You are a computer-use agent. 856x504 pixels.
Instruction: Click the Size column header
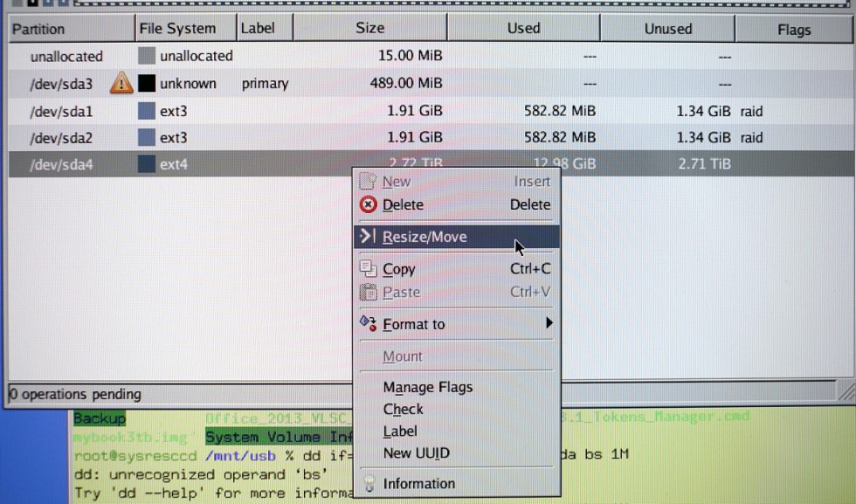pyautogui.click(x=369, y=28)
